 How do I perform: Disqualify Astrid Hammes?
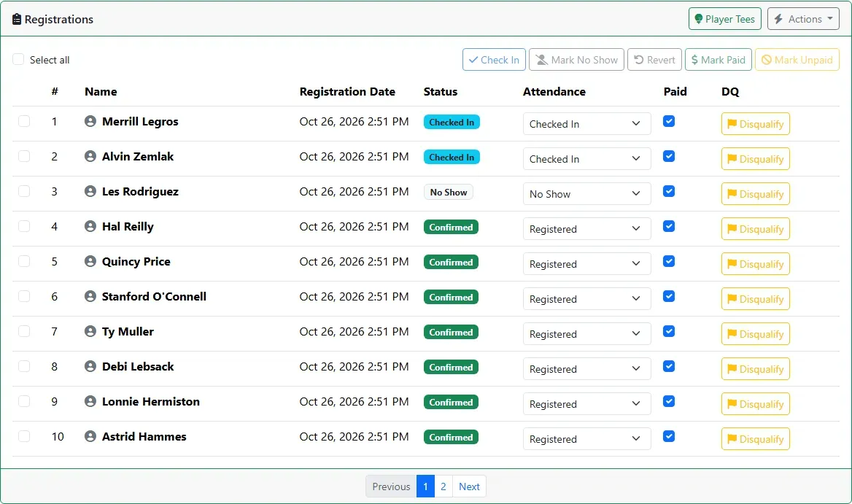[x=755, y=439]
